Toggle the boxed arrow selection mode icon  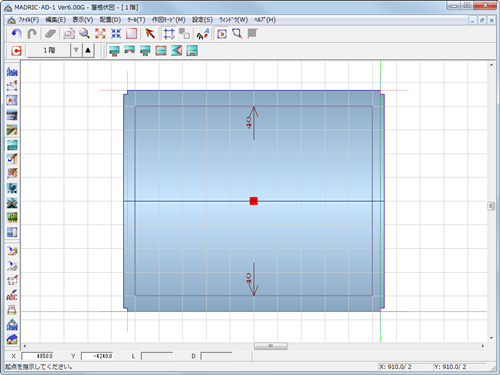[222, 34]
